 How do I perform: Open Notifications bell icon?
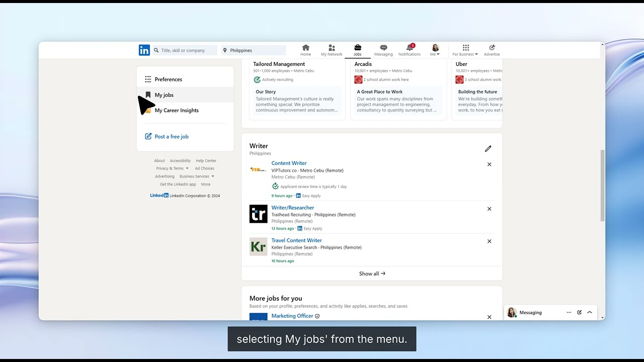410,48
